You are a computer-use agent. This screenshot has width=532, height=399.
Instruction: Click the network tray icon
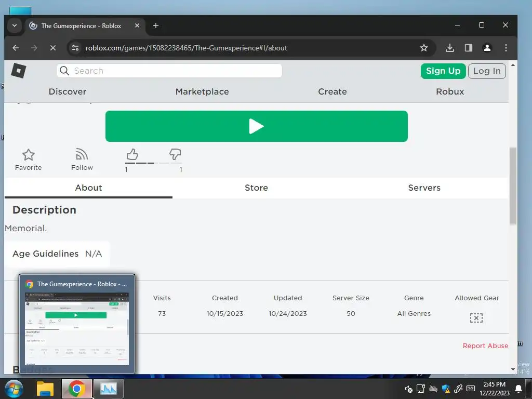[421, 389]
